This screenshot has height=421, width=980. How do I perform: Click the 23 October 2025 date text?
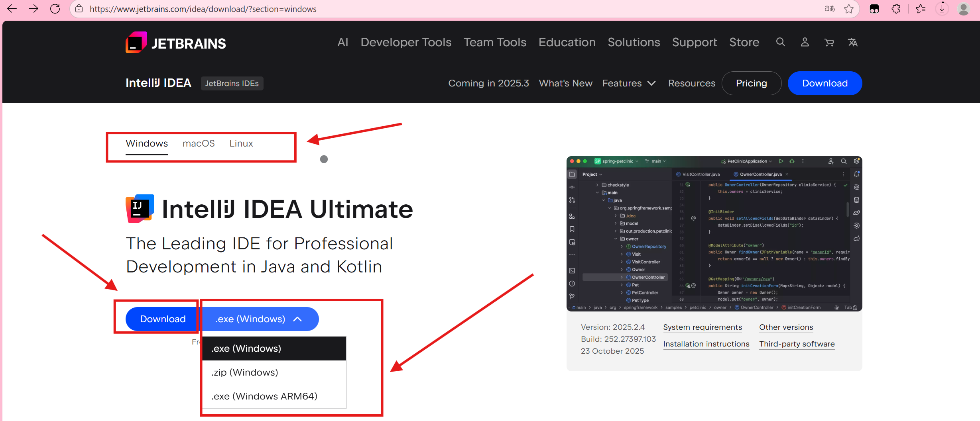[612, 351]
